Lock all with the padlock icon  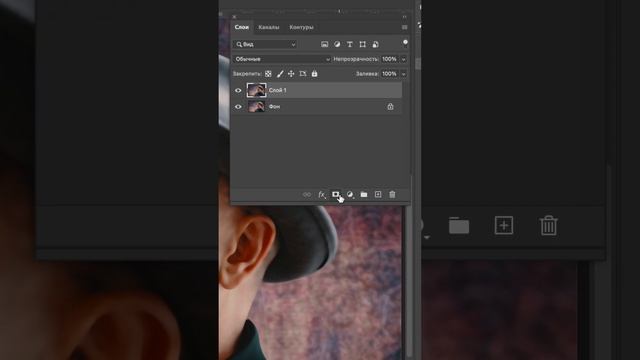(x=314, y=74)
